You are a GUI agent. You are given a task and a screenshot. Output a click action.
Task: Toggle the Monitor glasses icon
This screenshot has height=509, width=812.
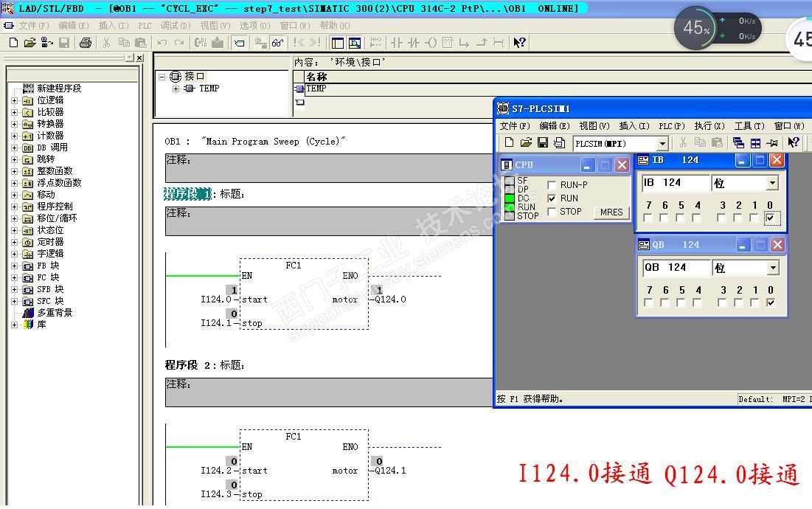(x=277, y=43)
